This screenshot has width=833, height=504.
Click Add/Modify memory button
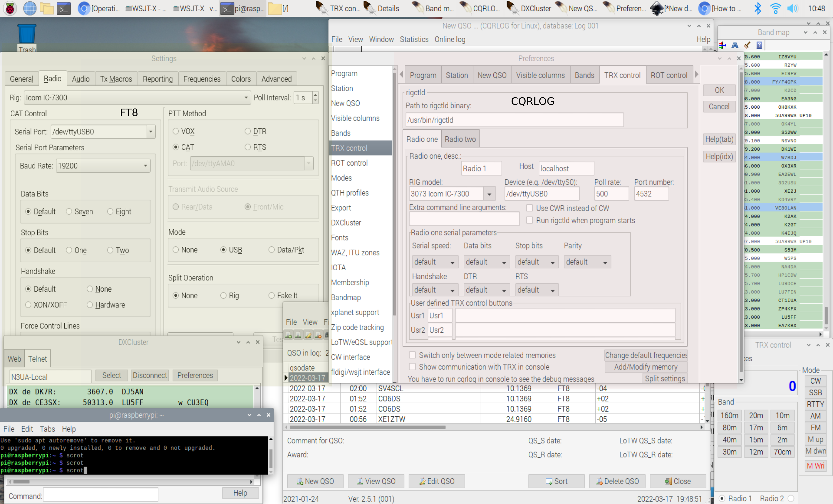click(x=645, y=367)
